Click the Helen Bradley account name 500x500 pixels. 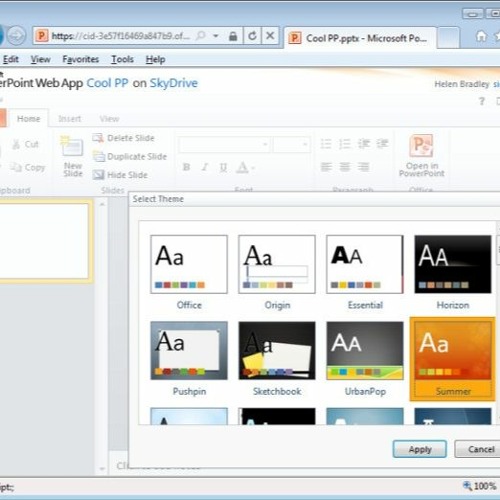click(462, 84)
